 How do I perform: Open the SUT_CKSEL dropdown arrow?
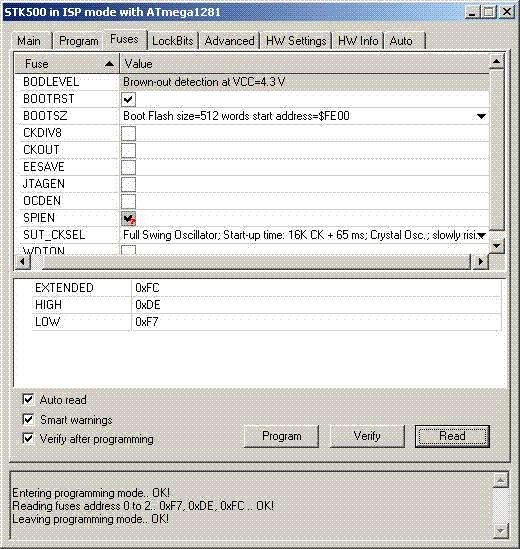click(483, 235)
